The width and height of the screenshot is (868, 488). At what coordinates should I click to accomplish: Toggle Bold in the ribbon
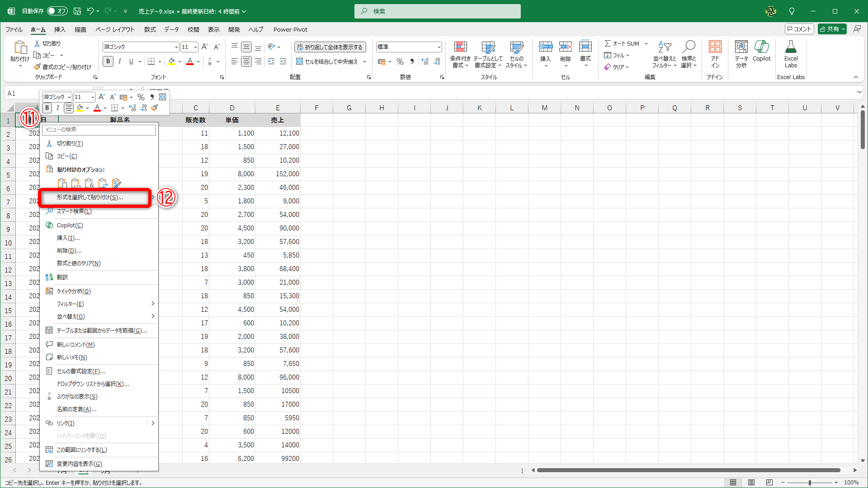(108, 61)
